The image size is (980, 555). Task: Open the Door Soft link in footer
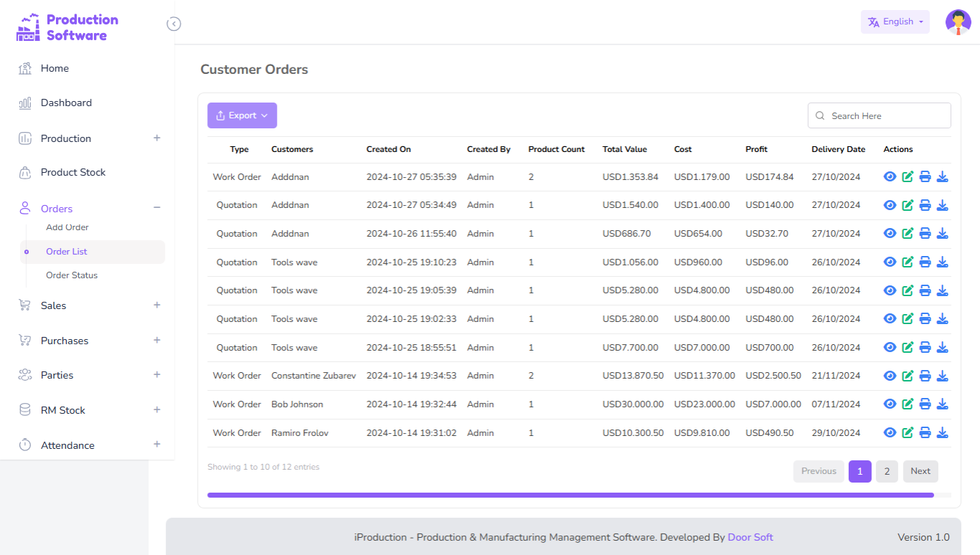coord(750,537)
